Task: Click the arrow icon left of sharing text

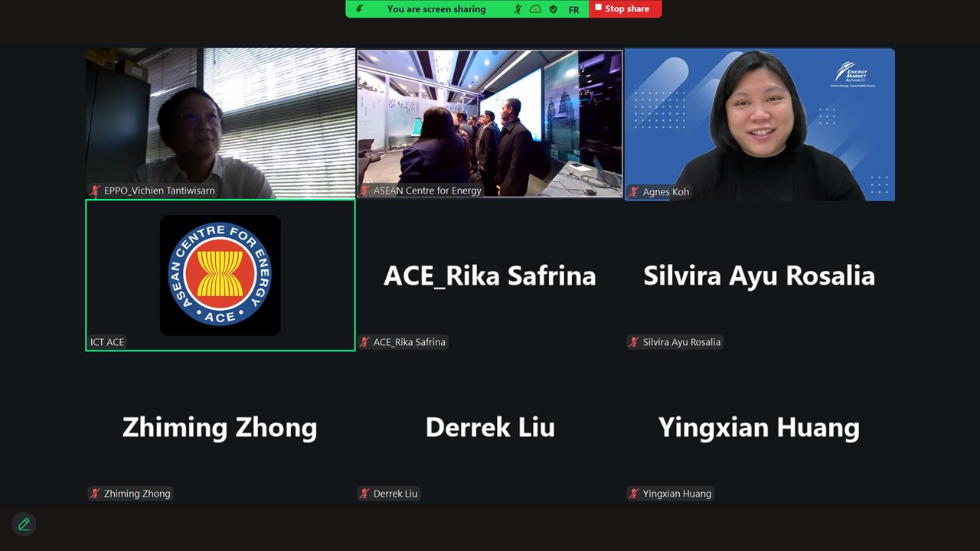Action: (360, 9)
